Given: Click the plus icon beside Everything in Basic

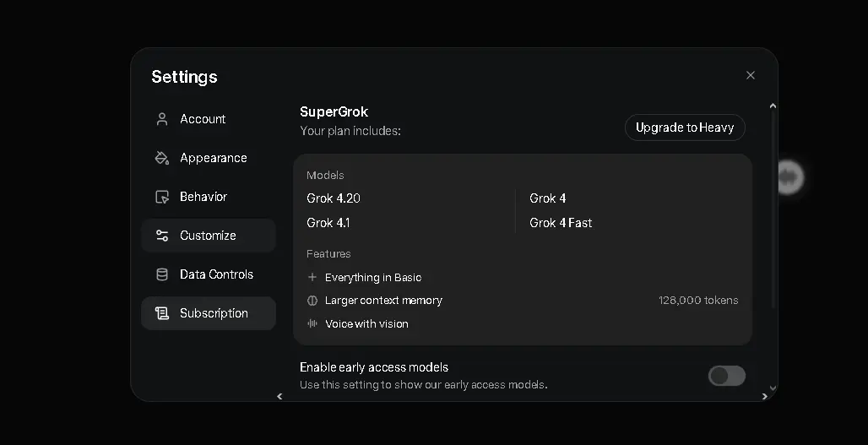Looking at the screenshot, I should coord(312,277).
